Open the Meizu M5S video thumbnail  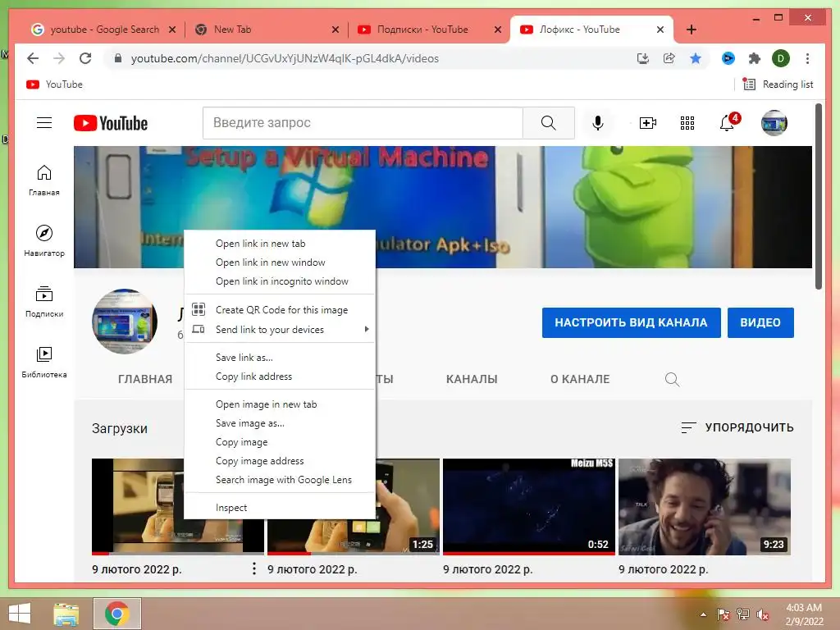[x=529, y=506]
